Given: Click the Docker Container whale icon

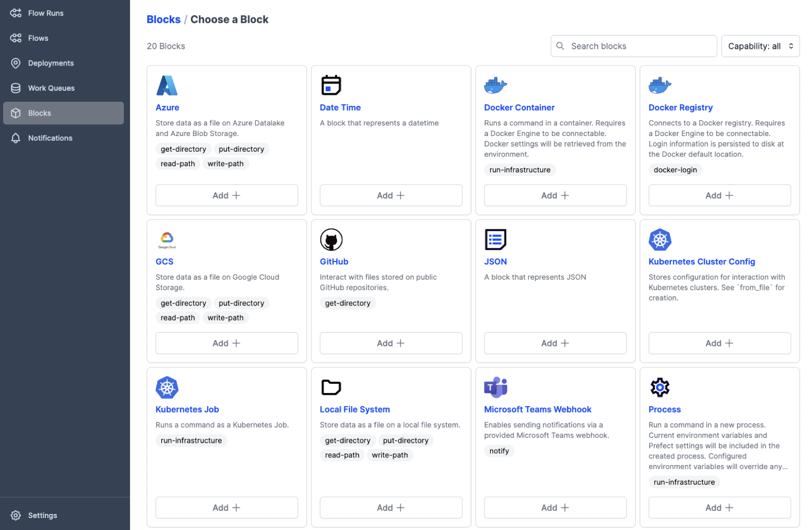Looking at the screenshot, I should (x=496, y=85).
